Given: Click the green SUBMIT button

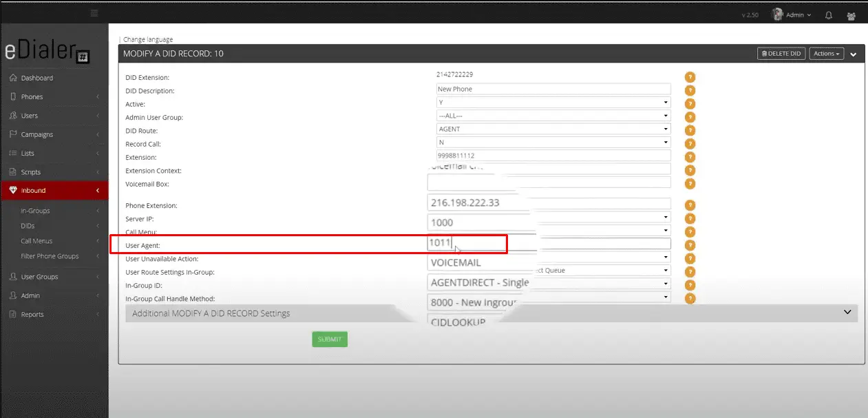Looking at the screenshot, I should tap(330, 339).
